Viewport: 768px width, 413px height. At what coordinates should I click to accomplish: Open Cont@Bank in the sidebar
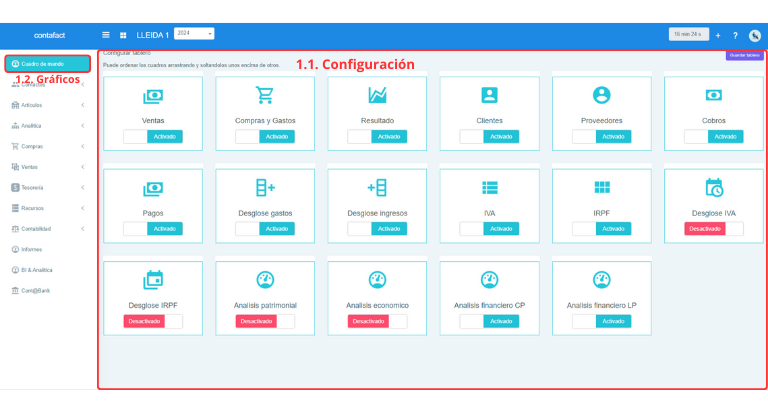coord(35,290)
